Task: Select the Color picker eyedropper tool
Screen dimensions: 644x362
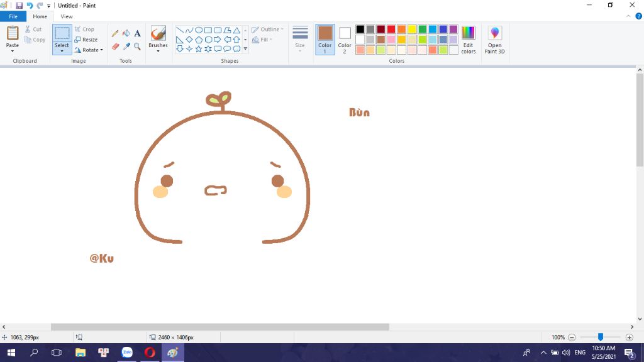Action: [x=126, y=47]
